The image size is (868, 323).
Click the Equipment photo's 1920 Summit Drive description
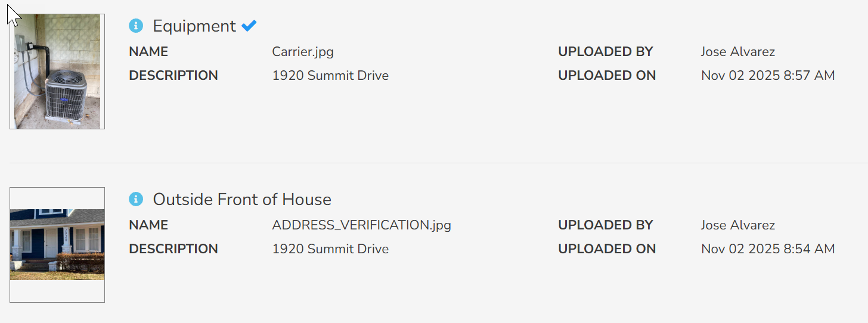coord(330,76)
